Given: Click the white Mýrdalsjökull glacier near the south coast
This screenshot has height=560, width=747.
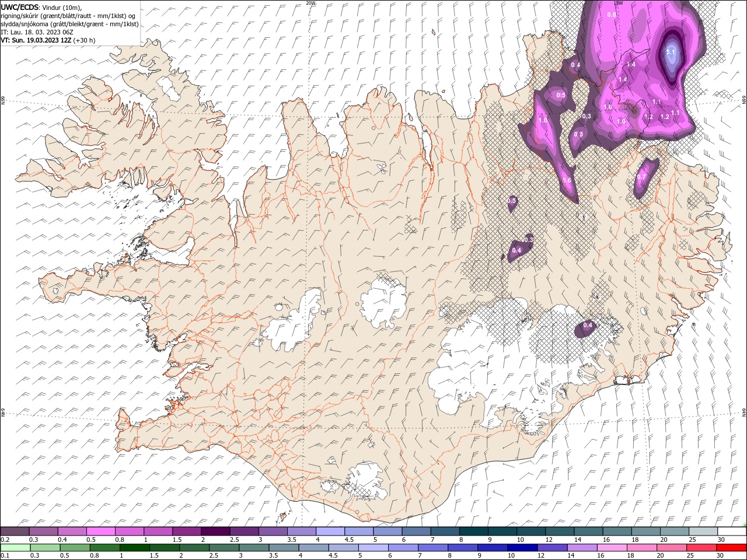Looking at the screenshot, I should click(x=365, y=480).
